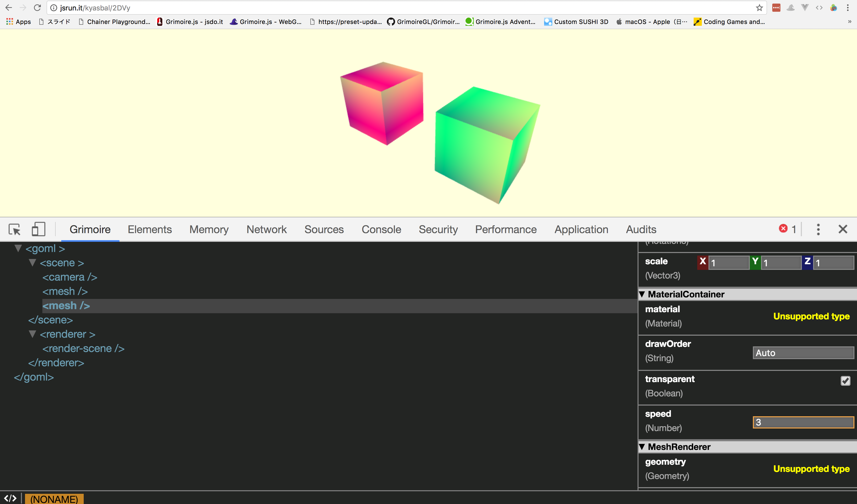
Task: Switch to the Audits tab
Action: tap(641, 229)
